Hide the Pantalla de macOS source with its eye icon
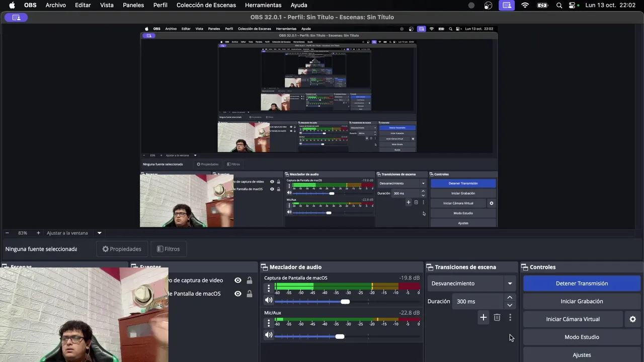The image size is (644, 362). click(238, 294)
